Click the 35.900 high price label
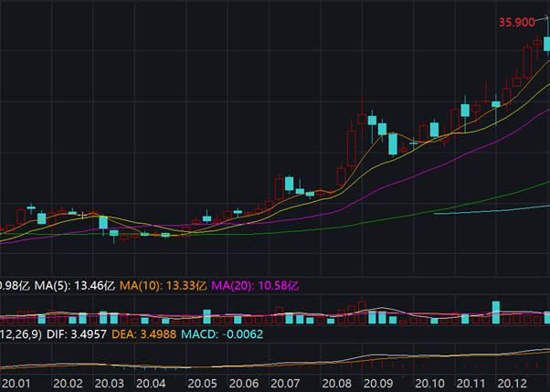 tap(517, 23)
